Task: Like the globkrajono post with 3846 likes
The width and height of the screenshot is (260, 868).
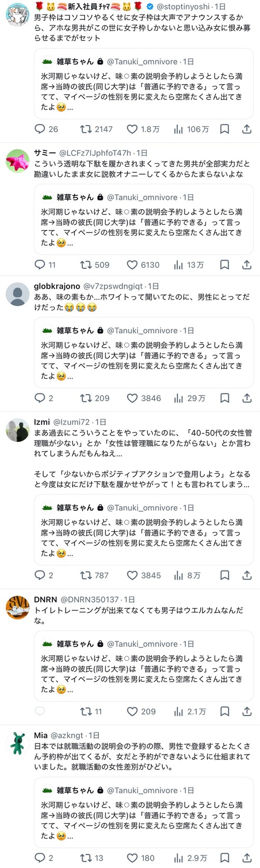Action: (x=144, y=398)
